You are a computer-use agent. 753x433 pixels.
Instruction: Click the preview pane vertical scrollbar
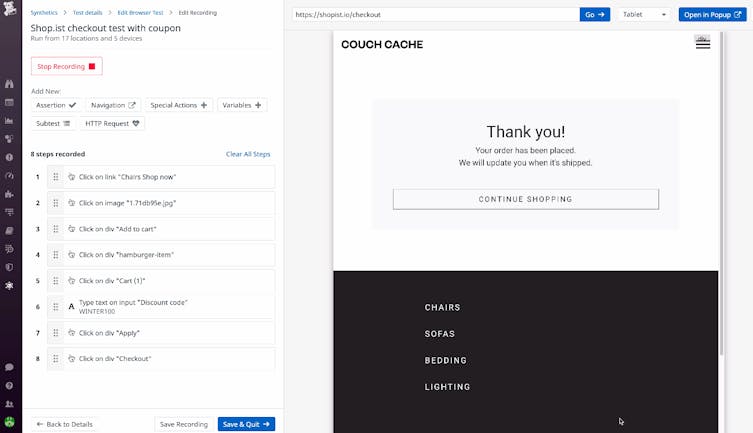click(721, 193)
